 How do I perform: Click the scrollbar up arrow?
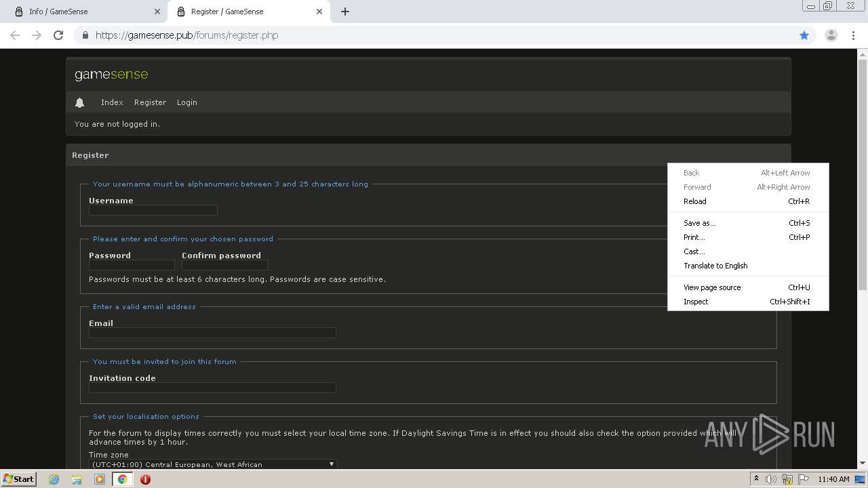[863, 54]
